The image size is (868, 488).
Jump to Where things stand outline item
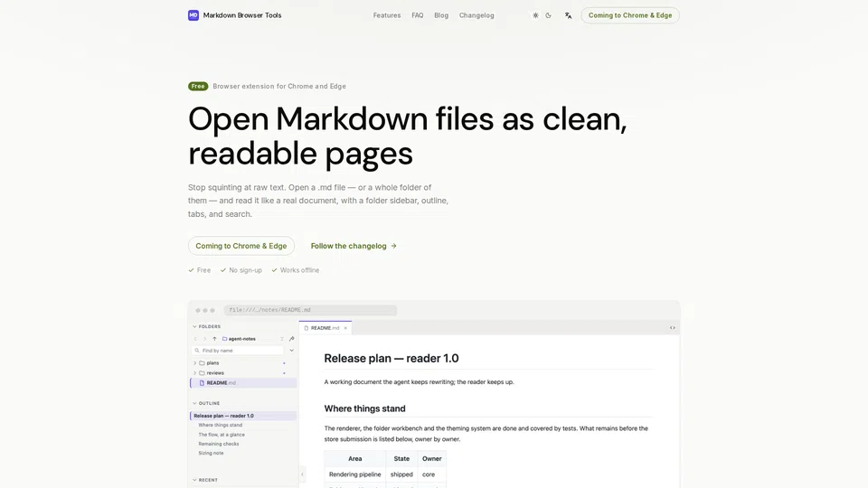click(x=221, y=425)
